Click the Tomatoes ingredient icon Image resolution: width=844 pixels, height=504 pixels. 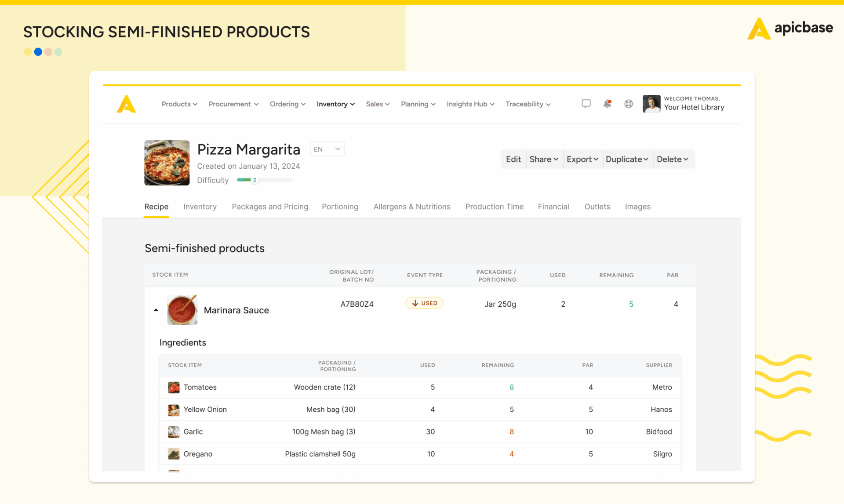coord(174,387)
